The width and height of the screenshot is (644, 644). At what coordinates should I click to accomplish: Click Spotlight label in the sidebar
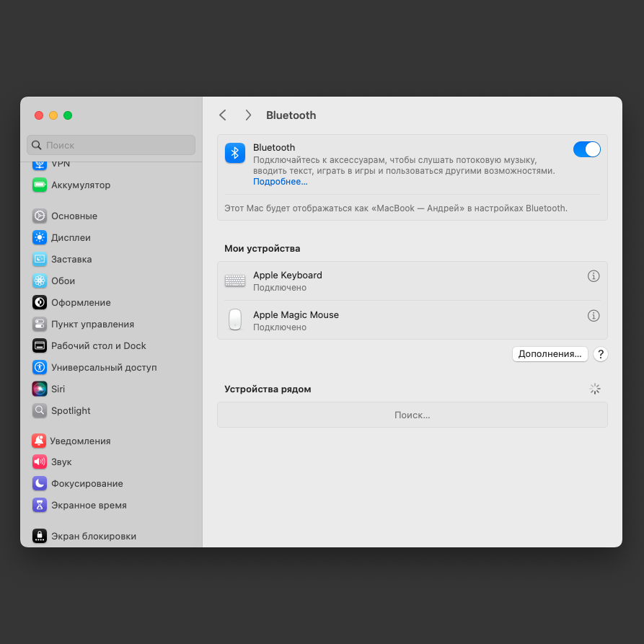(x=71, y=411)
